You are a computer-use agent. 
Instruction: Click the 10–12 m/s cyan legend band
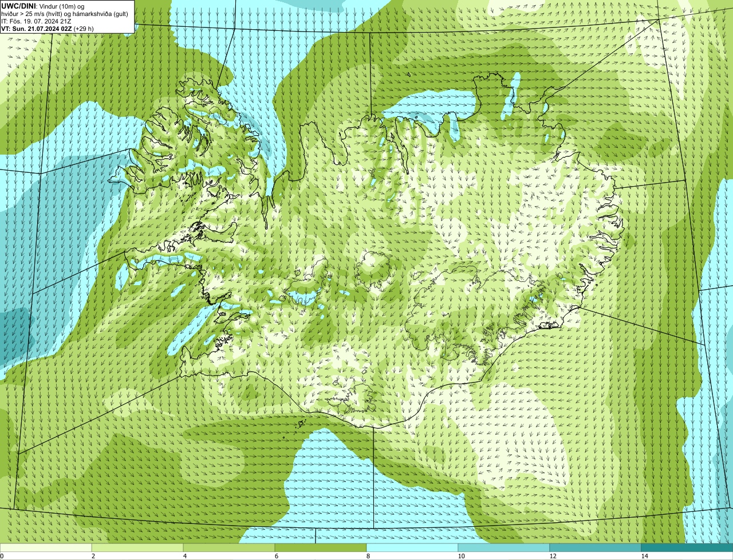[x=504, y=547]
